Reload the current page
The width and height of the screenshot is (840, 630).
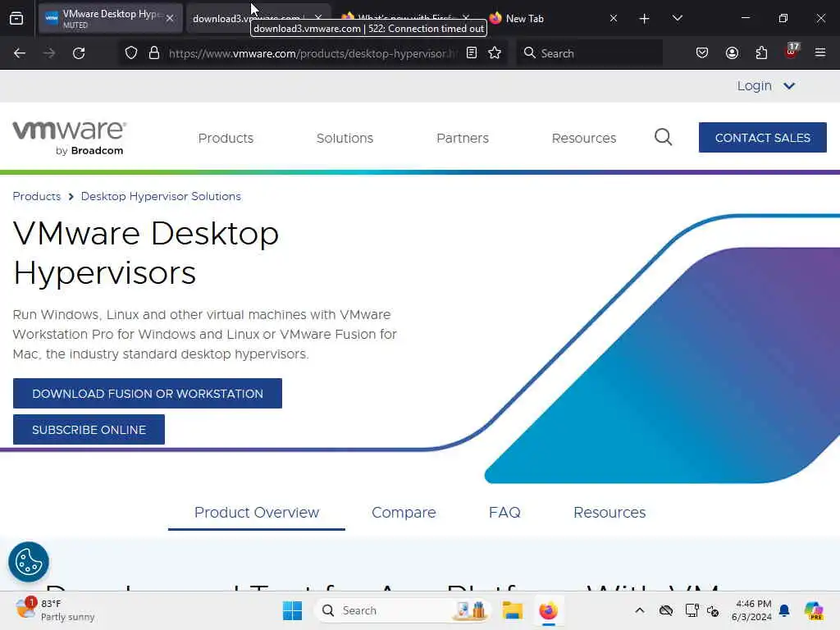pos(79,53)
